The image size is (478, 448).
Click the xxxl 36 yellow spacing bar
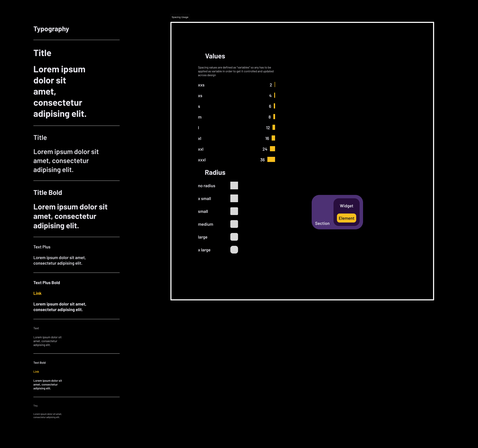click(x=271, y=160)
